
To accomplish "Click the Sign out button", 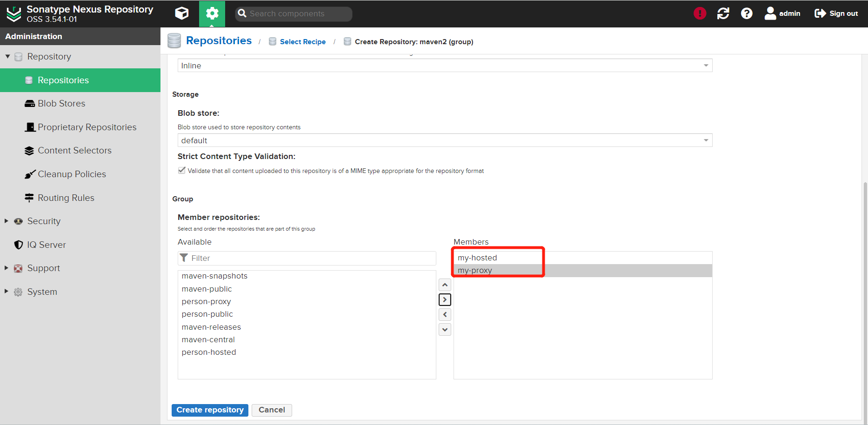I will coord(836,13).
